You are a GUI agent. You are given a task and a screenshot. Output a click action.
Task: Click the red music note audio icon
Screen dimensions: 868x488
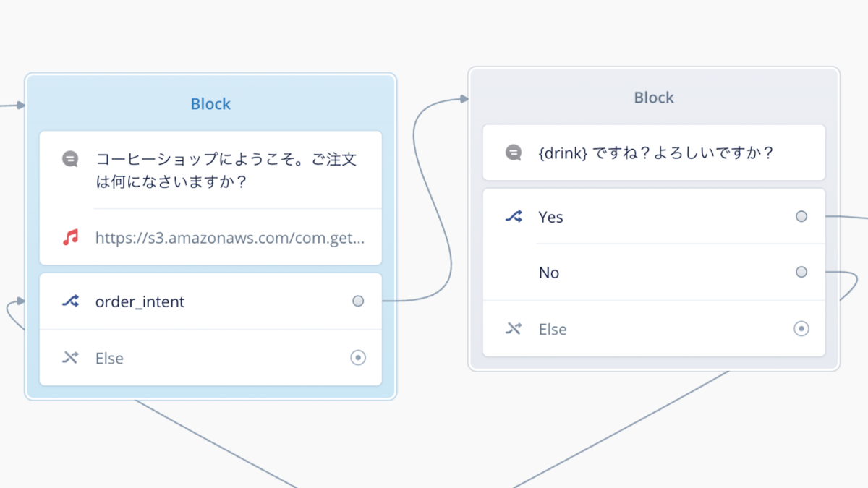pos(70,236)
